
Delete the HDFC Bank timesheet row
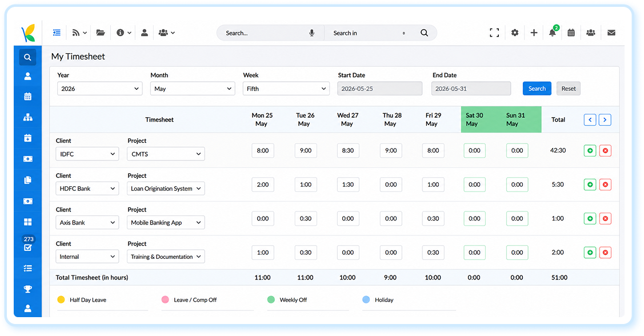605,185
